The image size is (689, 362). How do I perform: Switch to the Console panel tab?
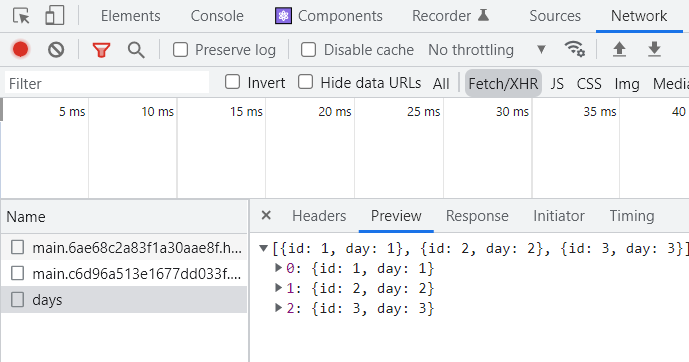point(217,16)
